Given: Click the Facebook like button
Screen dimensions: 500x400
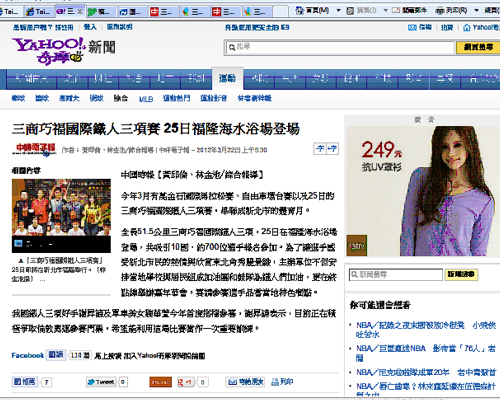Looking at the screenshot, I should (56, 355).
